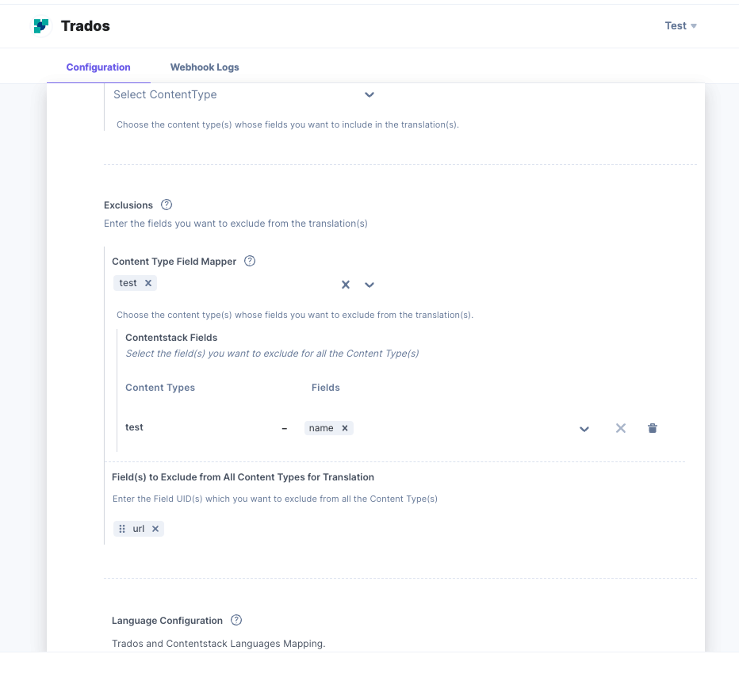Viewport: 739px width, 700px height.
Task: Show help for Content Type Field Mapper
Action: tap(250, 261)
